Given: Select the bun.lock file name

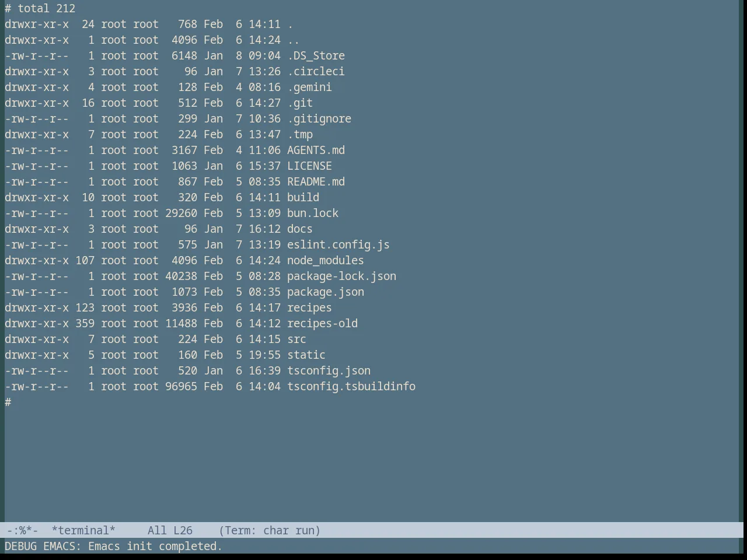Looking at the screenshot, I should 313,213.
